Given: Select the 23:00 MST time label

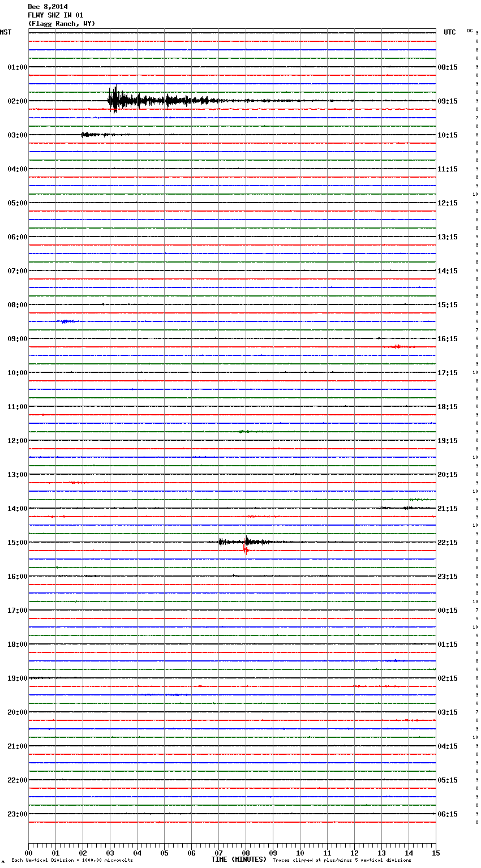Looking at the screenshot, I should pos(17,814).
